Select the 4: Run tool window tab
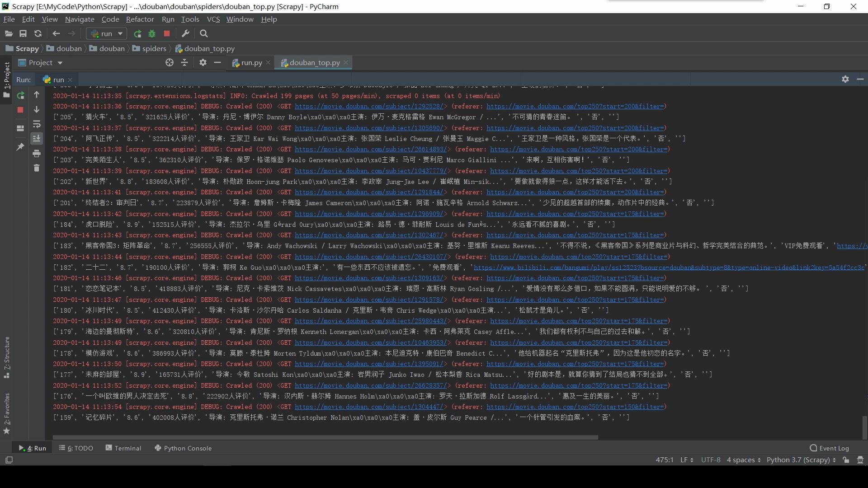The height and width of the screenshot is (488, 868). tap(33, 448)
